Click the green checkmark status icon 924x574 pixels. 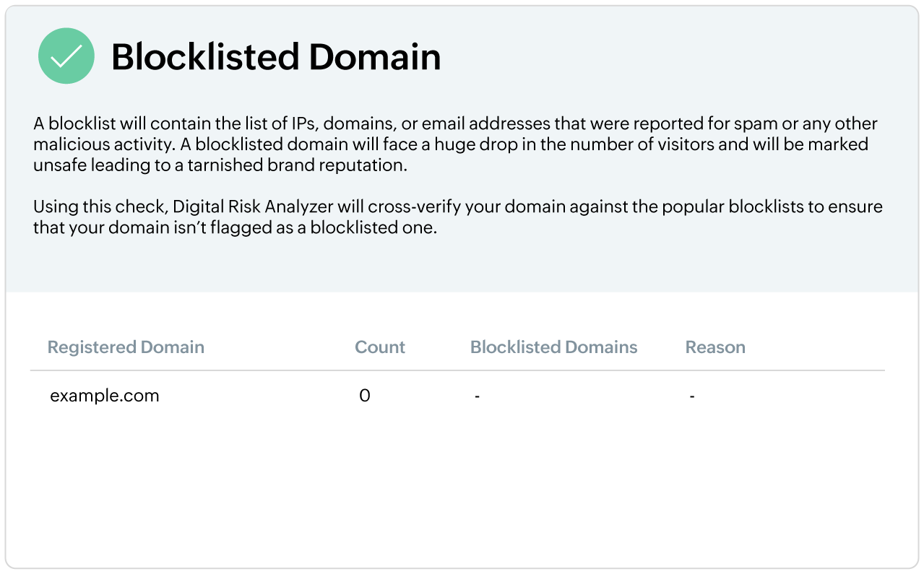(x=66, y=56)
